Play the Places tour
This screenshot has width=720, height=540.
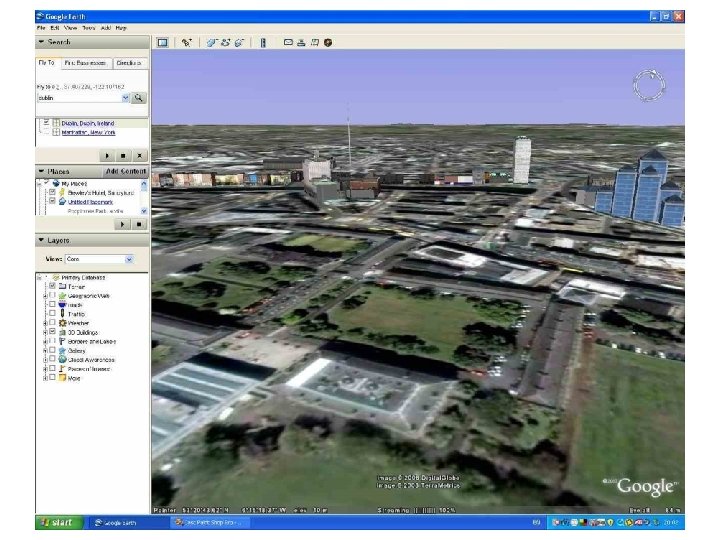122,225
